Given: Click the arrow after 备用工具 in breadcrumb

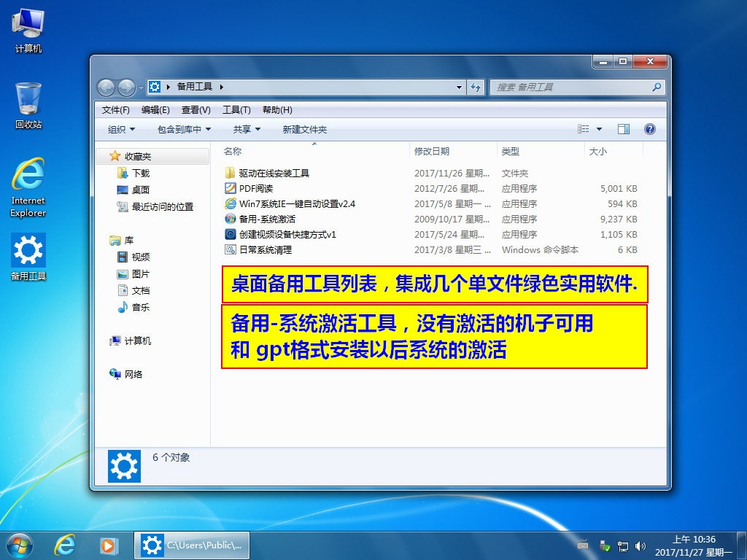Looking at the screenshot, I should pyautogui.click(x=222, y=87).
